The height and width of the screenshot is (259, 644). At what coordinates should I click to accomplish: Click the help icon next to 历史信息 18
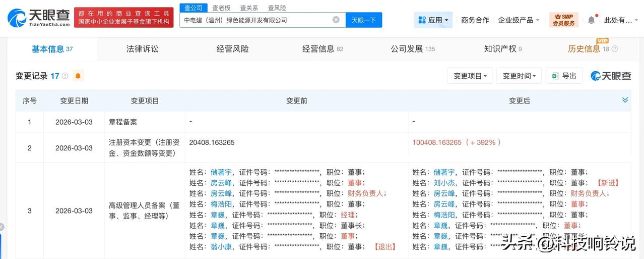click(x=615, y=49)
